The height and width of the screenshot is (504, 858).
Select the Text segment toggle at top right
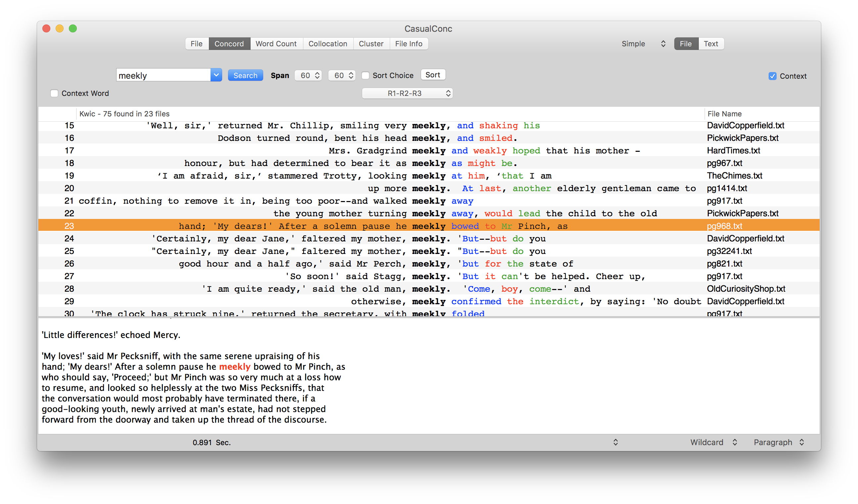point(711,44)
